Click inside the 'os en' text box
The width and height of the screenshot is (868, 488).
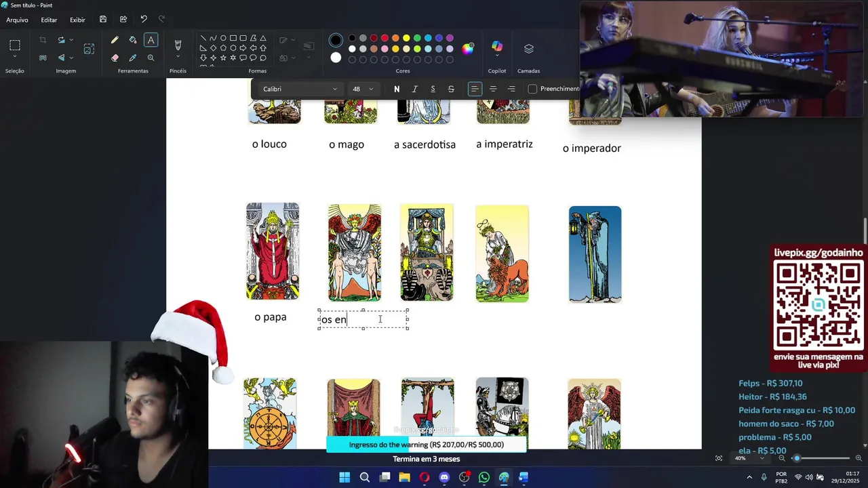(x=363, y=319)
